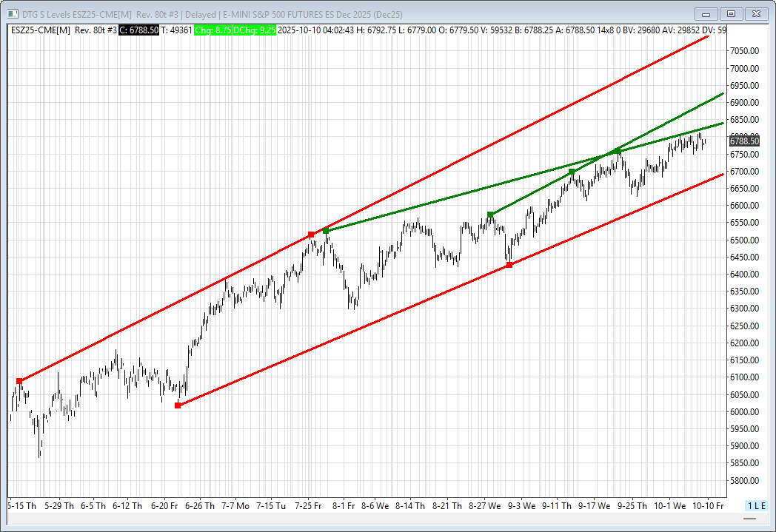Click the highlighted 6788.50 price axis marker
The height and width of the screenshot is (532, 776).
tap(744, 141)
